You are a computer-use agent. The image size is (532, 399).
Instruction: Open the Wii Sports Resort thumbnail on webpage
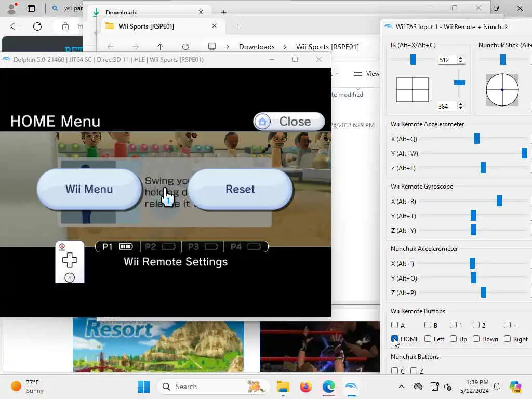tap(158, 345)
